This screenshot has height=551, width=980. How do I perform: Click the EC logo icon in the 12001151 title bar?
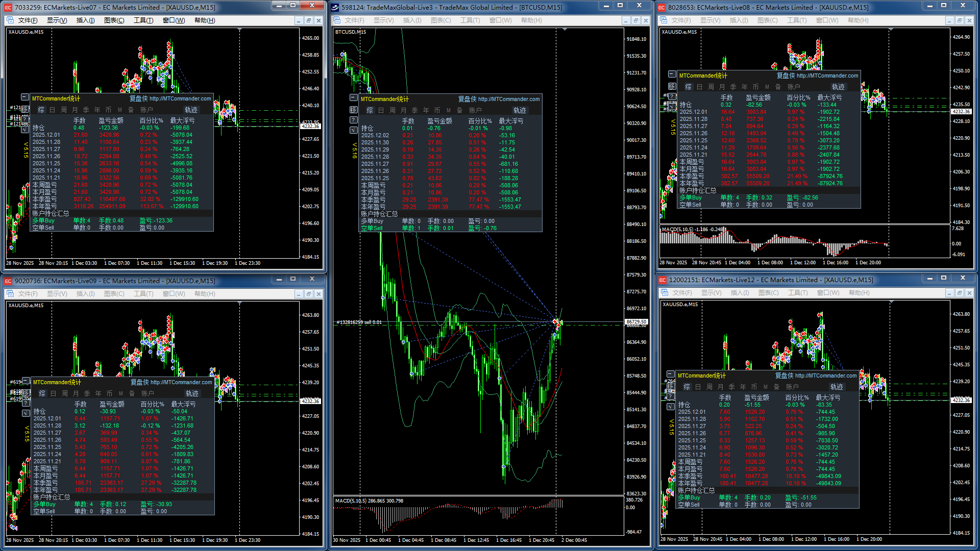coord(662,280)
